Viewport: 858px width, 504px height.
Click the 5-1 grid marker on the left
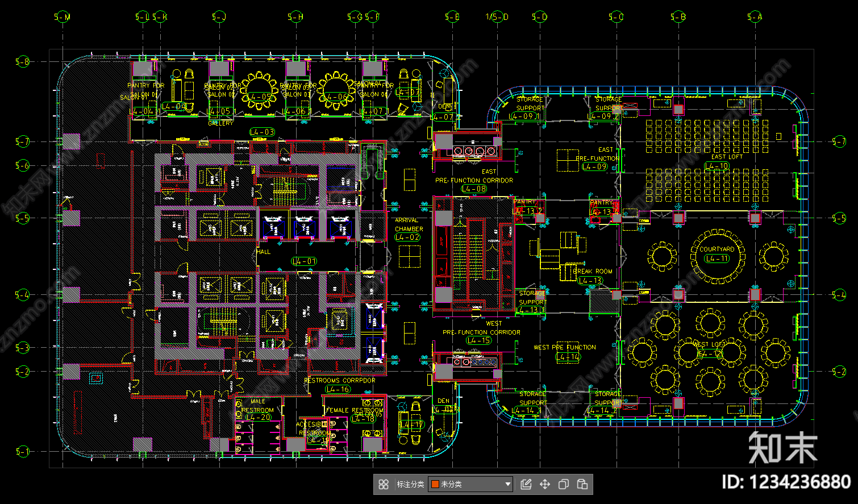[22, 452]
